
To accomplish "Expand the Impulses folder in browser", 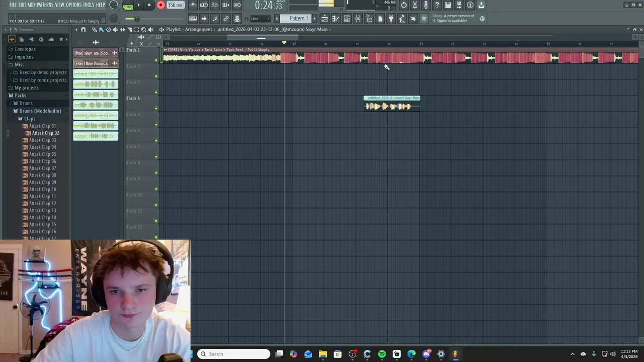I will pos(24,57).
